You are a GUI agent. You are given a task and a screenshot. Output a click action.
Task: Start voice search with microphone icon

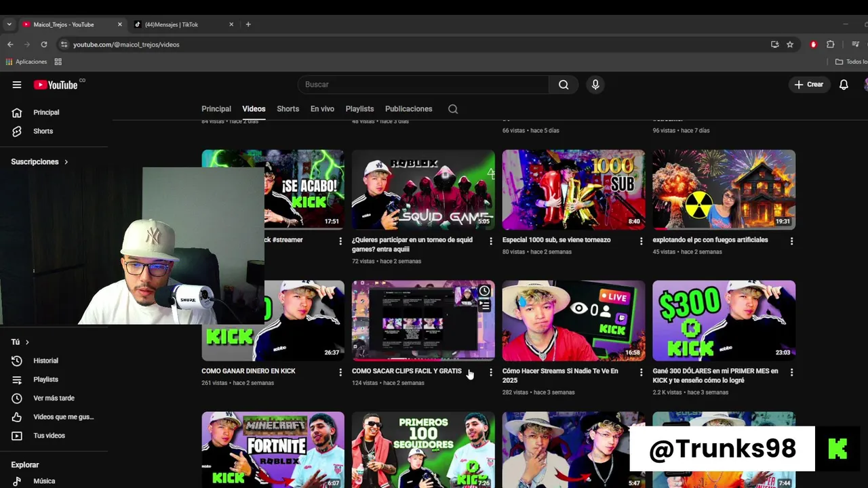click(x=595, y=85)
